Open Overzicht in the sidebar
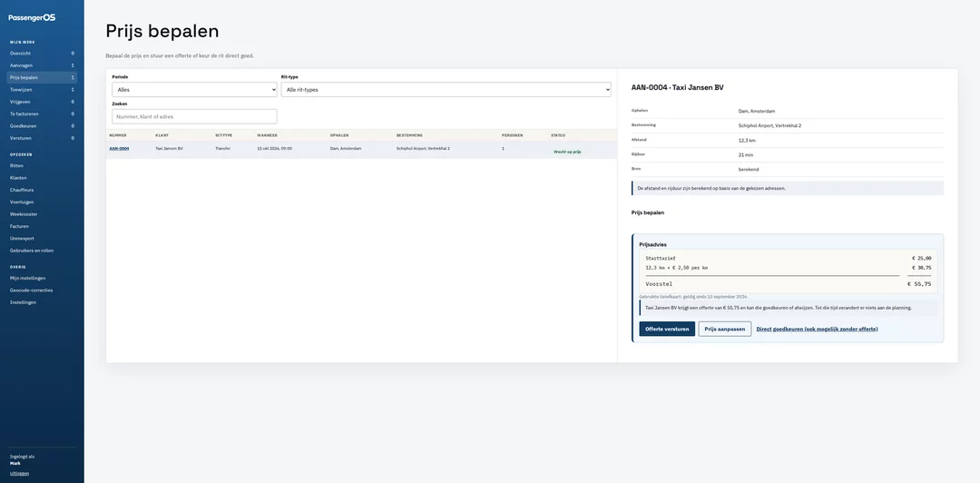Viewport: 980px width, 483px height. pyautogui.click(x=42, y=54)
